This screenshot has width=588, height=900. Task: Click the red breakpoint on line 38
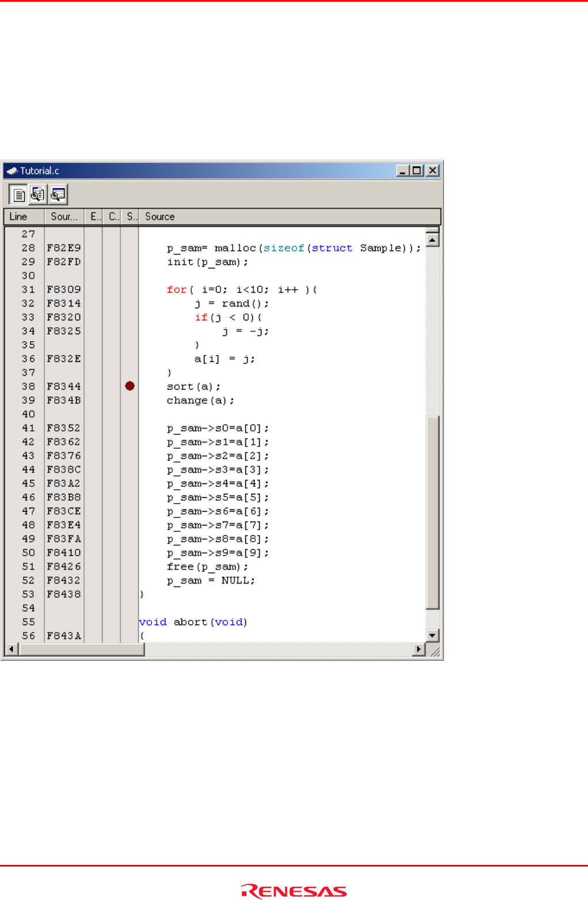coord(130,386)
